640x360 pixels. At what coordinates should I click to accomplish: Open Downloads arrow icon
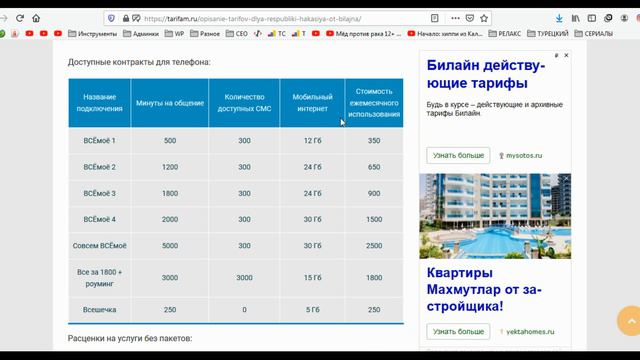click(559, 18)
